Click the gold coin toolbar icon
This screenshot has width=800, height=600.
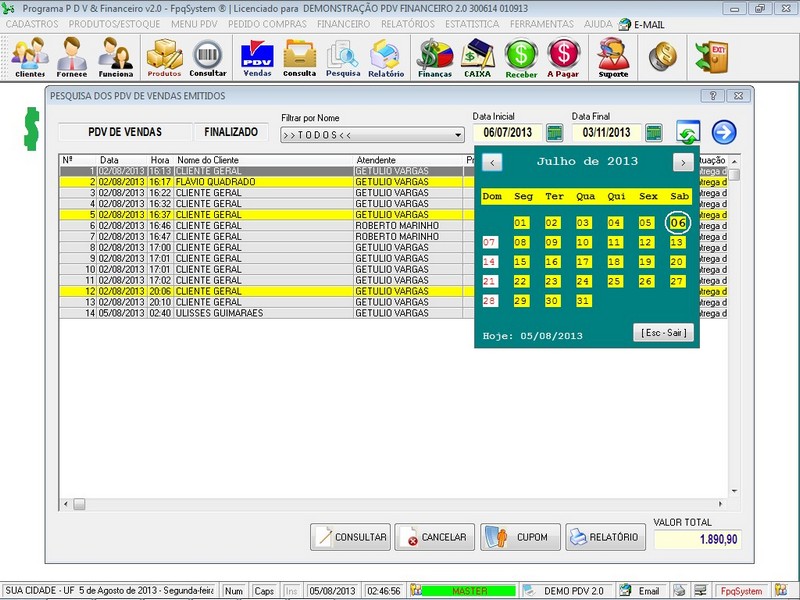(x=663, y=56)
